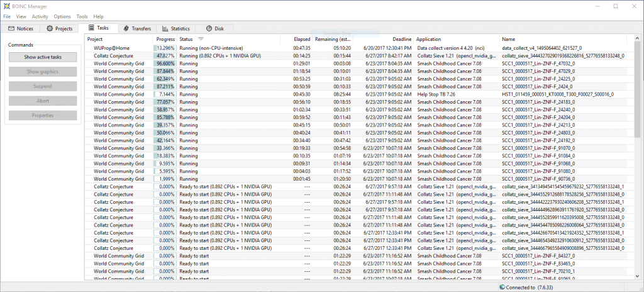Click the 47.827% progress bar of Collatz task
Viewport: 644px width, 292px height.
click(165, 56)
